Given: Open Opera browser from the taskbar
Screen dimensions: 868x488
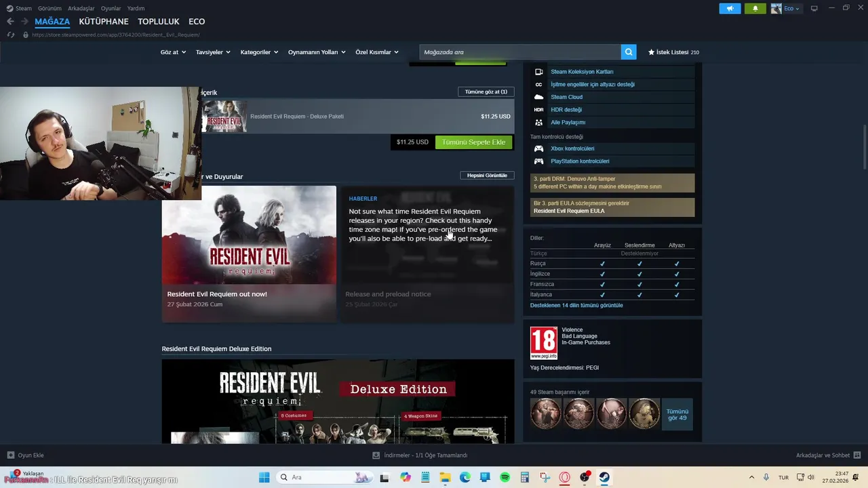Looking at the screenshot, I should point(564,477).
